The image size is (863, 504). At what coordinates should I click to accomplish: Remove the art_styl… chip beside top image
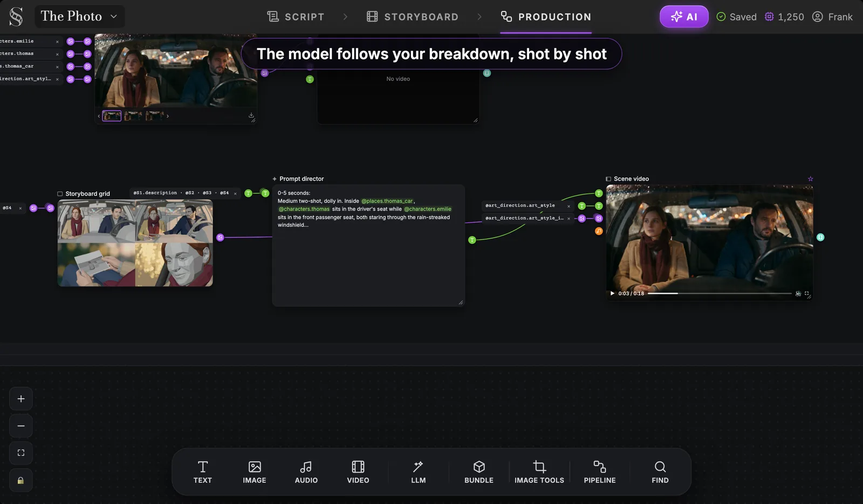pyautogui.click(x=57, y=79)
